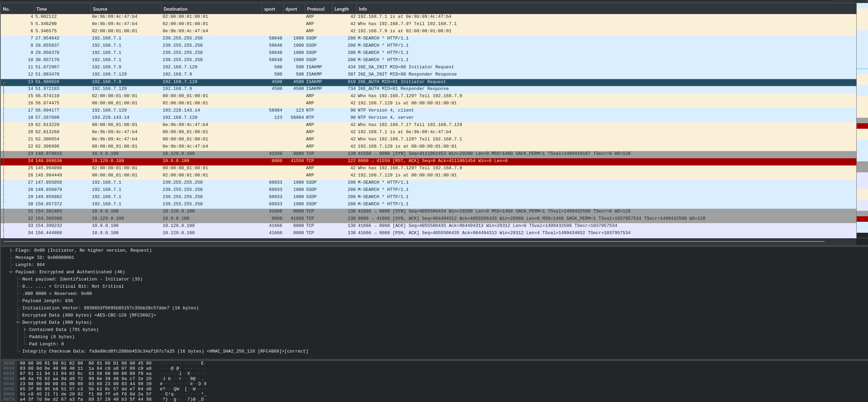Select packet 13 IKE_AUTH Initiator Request
Screen dimensions: 868x402
click(x=428, y=82)
